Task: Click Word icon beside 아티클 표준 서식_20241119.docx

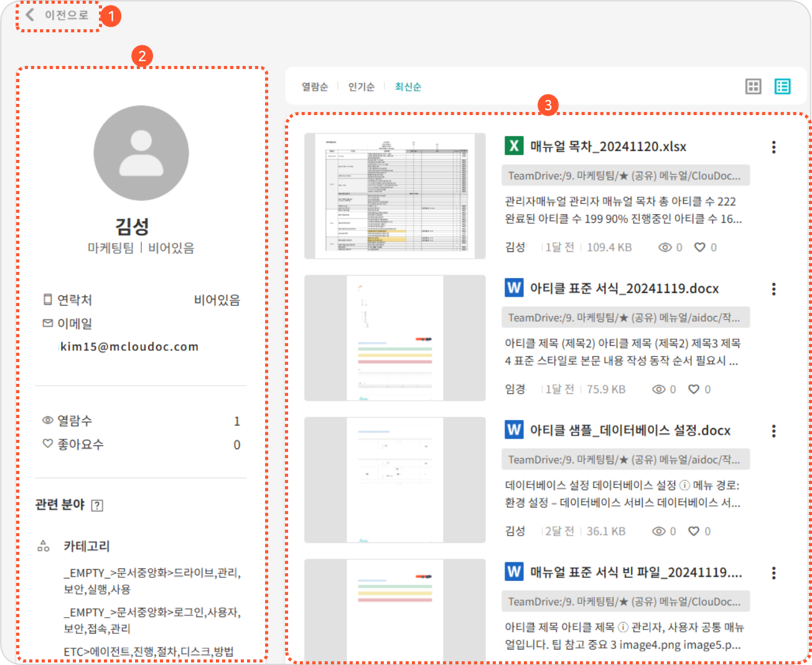Action: tap(514, 287)
